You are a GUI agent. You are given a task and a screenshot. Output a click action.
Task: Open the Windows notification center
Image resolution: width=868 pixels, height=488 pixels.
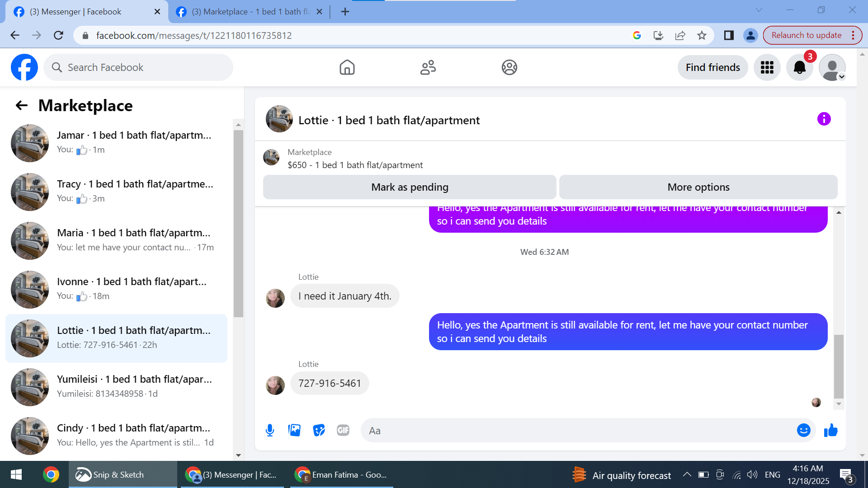pyautogui.click(x=846, y=475)
